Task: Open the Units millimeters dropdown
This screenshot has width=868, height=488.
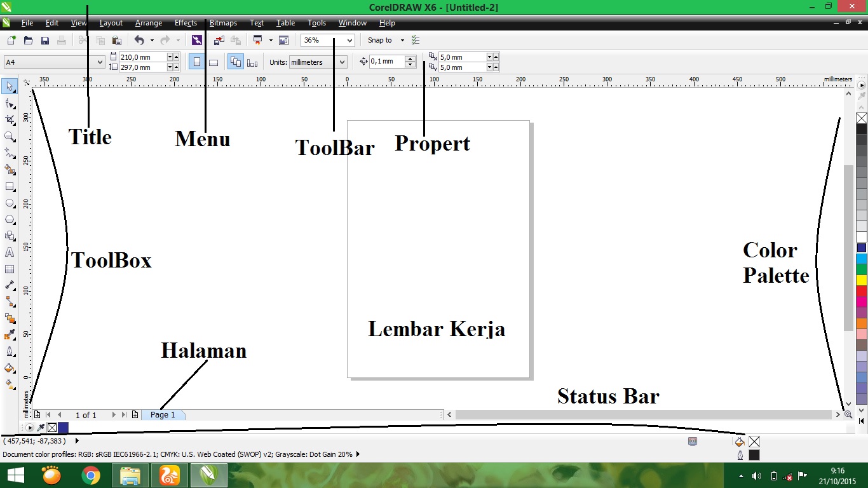Action: click(341, 62)
